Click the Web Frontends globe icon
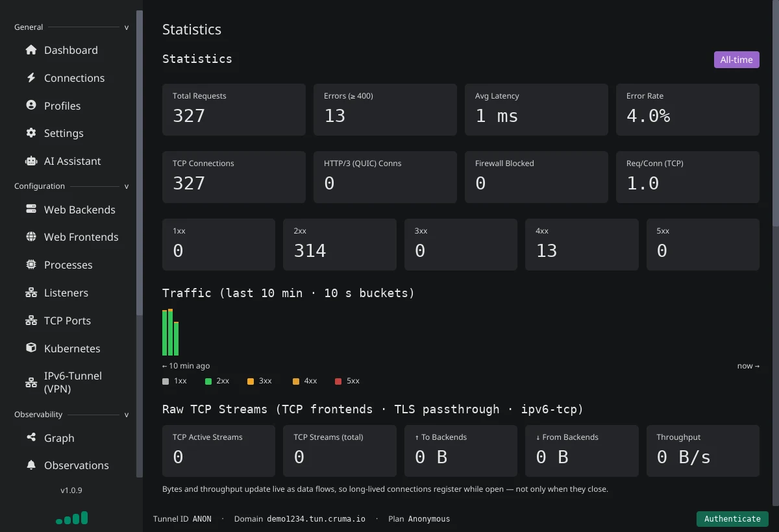The image size is (779, 532). click(x=31, y=237)
